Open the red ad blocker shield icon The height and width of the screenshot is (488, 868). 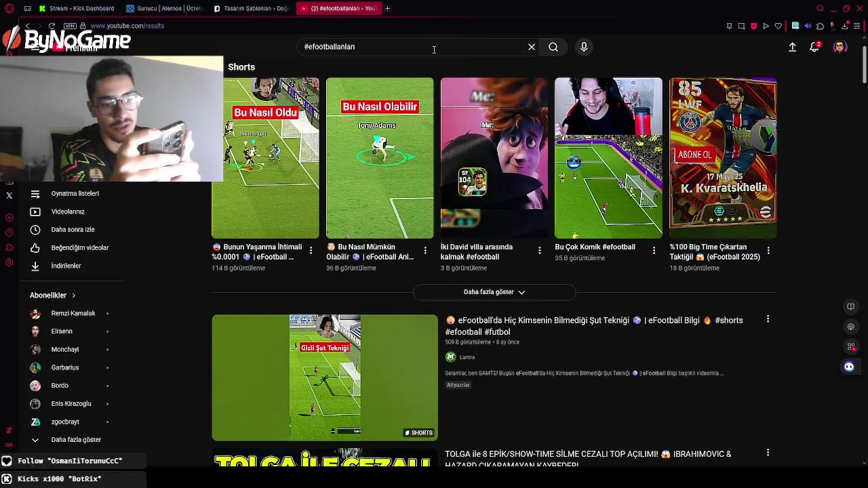pyautogui.click(x=753, y=26)
